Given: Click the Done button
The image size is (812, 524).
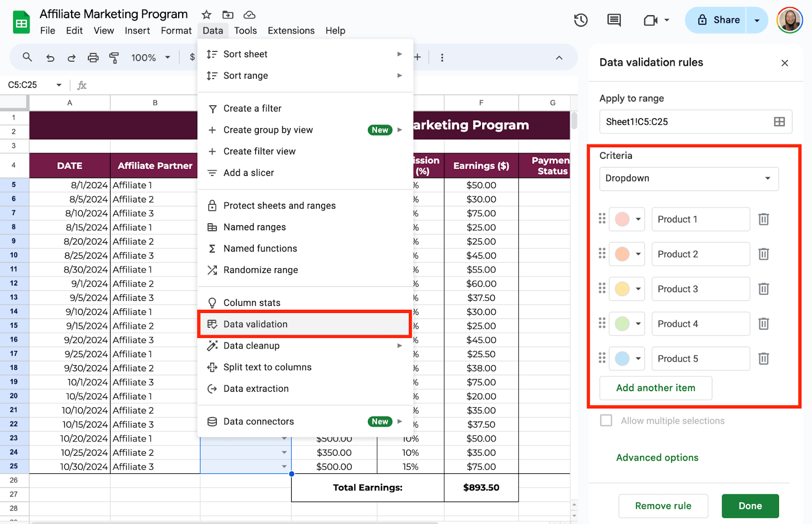Looking at the screenshot, I should pyautogui.click(x=750, y=506).
